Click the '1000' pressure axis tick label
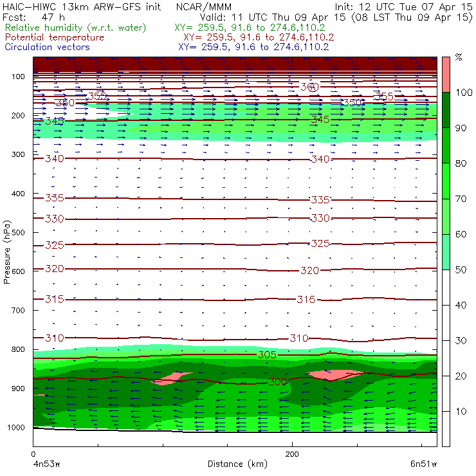The width and height of the screenshot is (476, 476). click(16, 427)
